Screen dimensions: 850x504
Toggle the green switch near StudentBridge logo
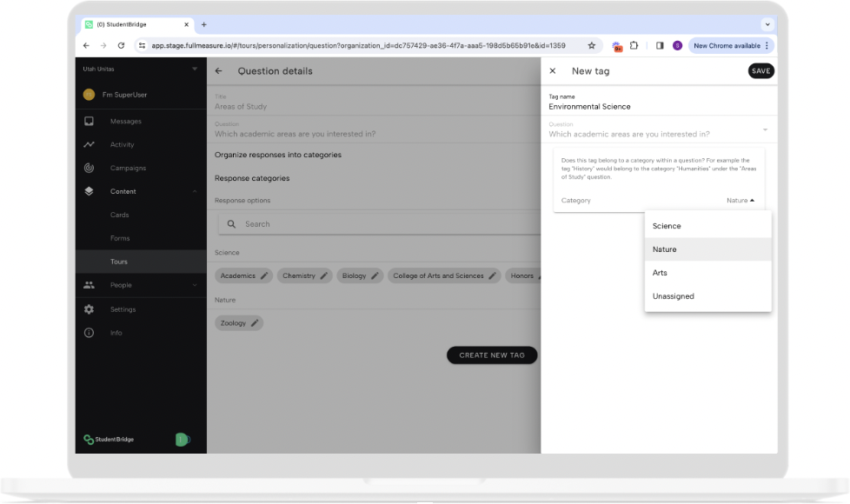[183, 440]
